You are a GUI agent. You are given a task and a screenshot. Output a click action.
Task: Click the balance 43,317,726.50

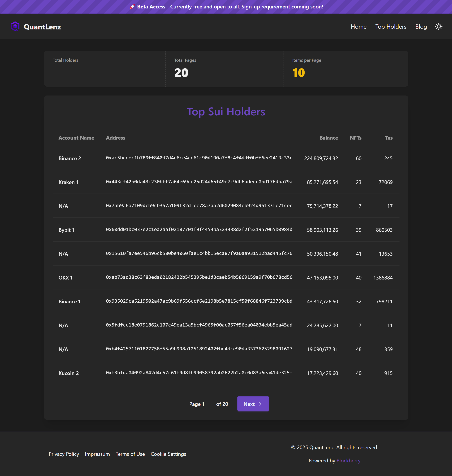[322, 302]
